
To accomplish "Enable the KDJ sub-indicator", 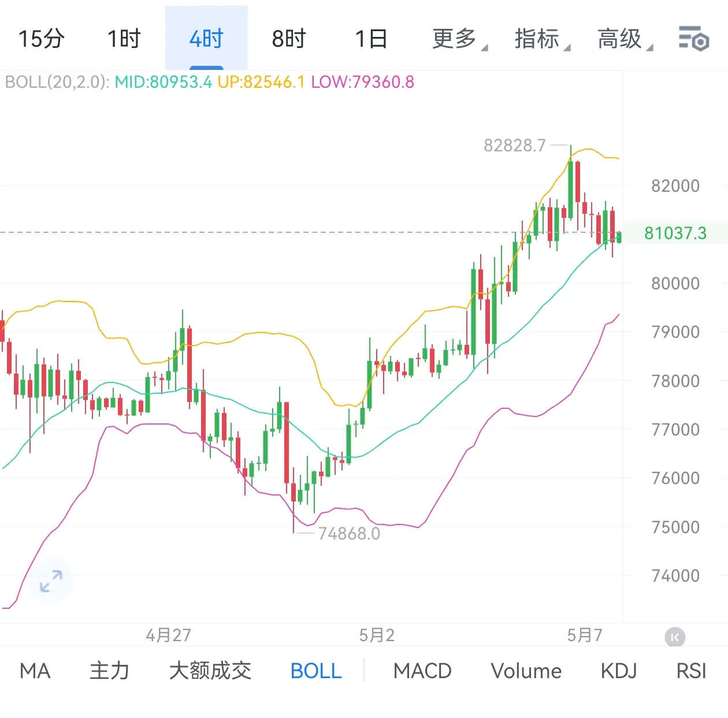I will [619, 671].
